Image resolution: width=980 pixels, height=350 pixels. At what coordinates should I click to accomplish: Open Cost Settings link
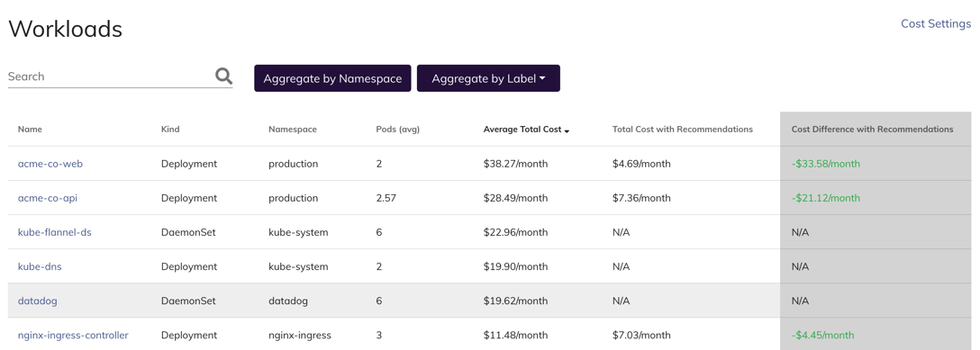(936, 23)
